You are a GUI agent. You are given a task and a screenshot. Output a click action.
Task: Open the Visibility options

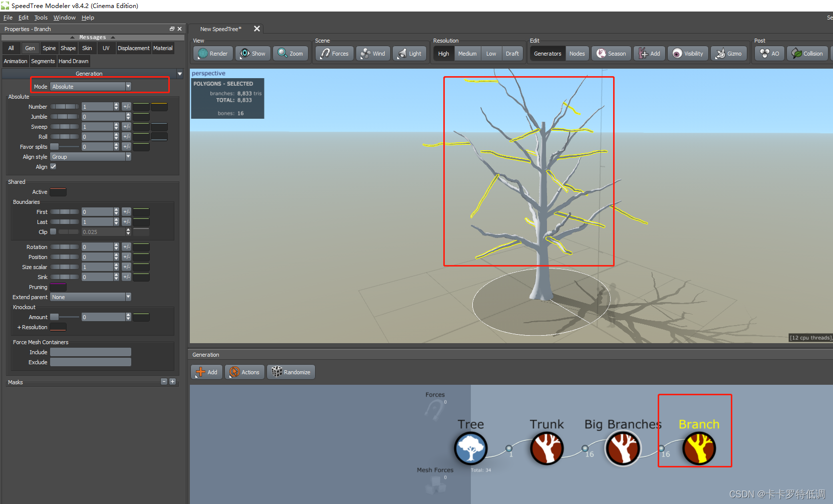coord(688,54)
